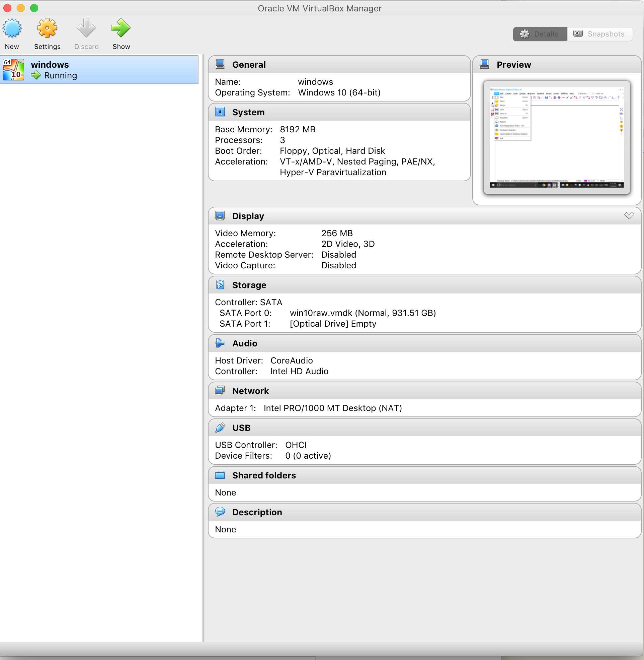Open the Description section header
The height and width of the screenshot is (660, 644).
point(257,512)
